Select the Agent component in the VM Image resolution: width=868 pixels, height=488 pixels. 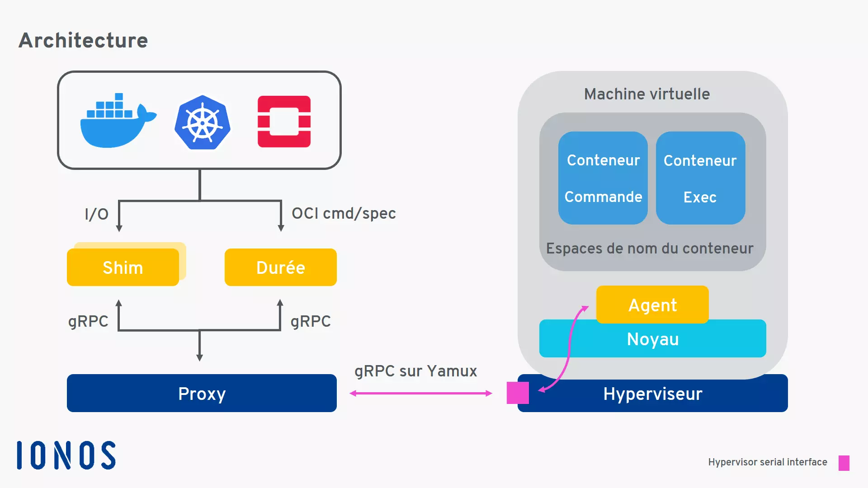651,305
